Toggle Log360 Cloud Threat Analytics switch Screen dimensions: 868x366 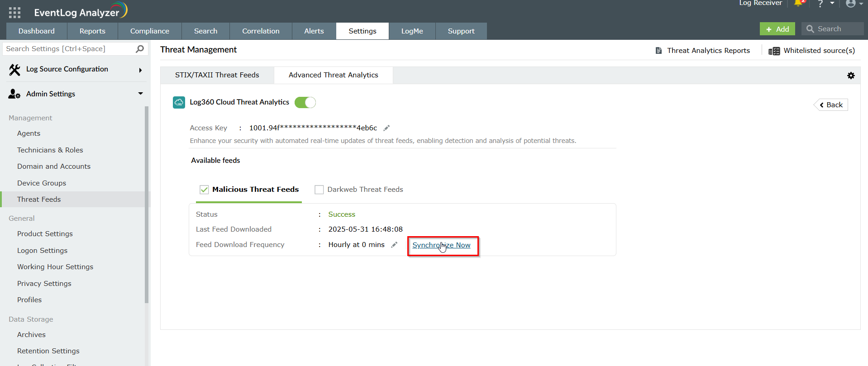tap(305, 103)
